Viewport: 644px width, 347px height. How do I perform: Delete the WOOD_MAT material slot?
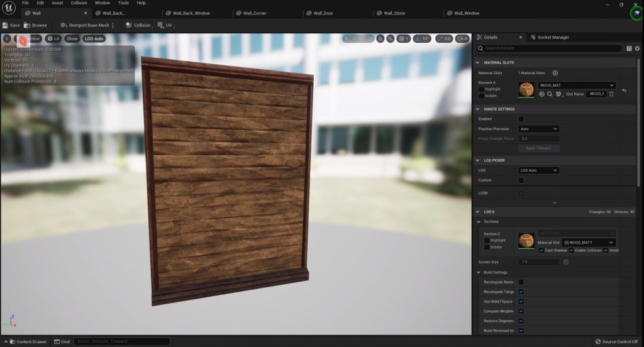[x=611, y=94]
